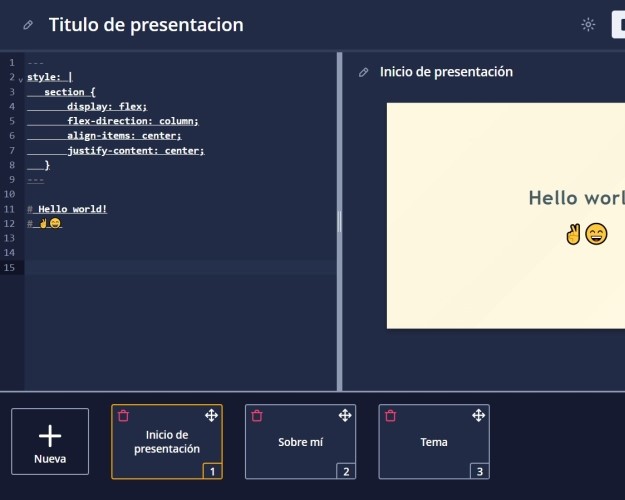Screen dimensions: 625x500
Task: Open the Tema slide thumbnail
Action: [x=434, y=442]
